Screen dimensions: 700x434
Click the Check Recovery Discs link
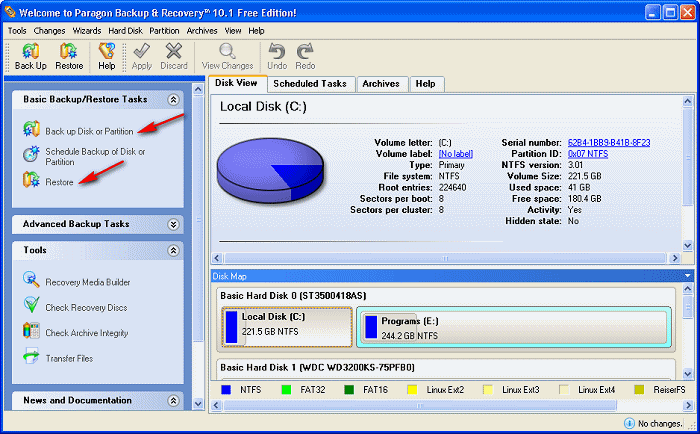pyautogui.click(x=86, y=308)
